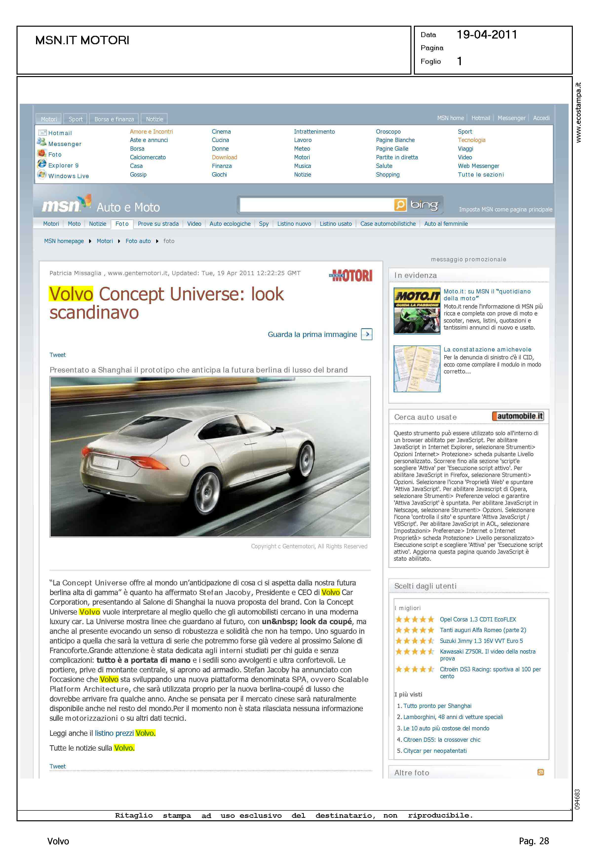Click the RSS feed icon by Altre foto

click(x=540, y=772)
